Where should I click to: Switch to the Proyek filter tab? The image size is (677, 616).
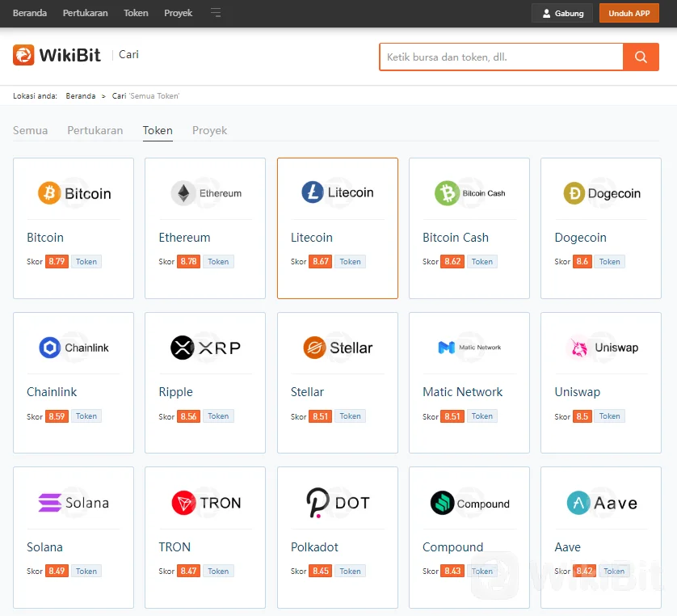(209, 130)
